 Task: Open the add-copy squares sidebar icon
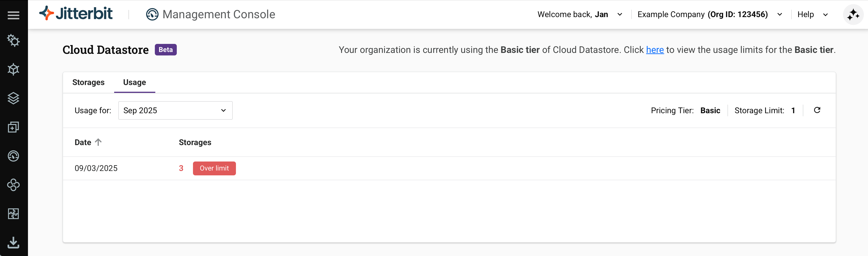[x=13, y=127]
